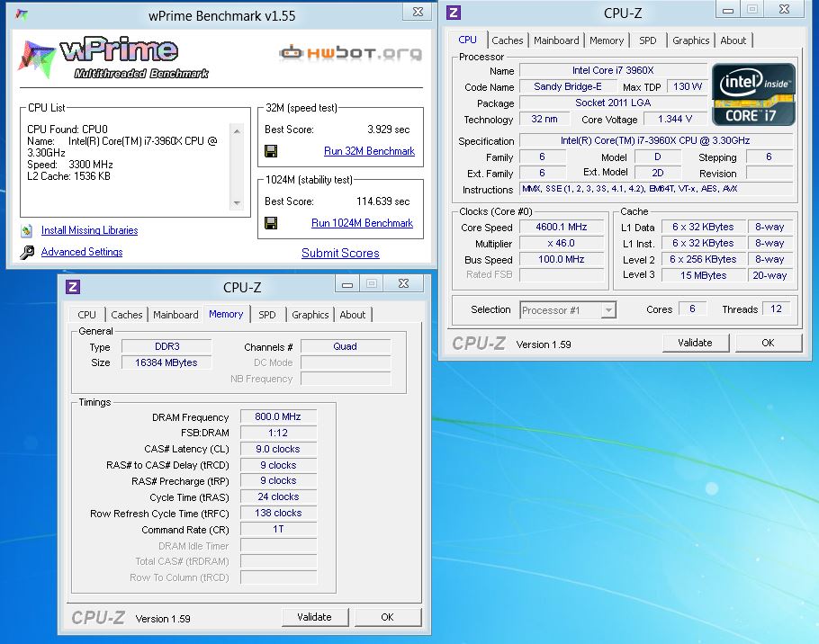Switch to the SPD tab in the Memory window

267,315
